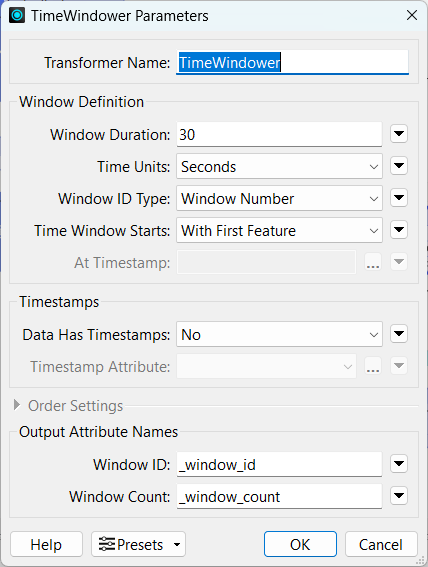Open the Window ID Type dropdown
The image size is (428, 567).
279,198
